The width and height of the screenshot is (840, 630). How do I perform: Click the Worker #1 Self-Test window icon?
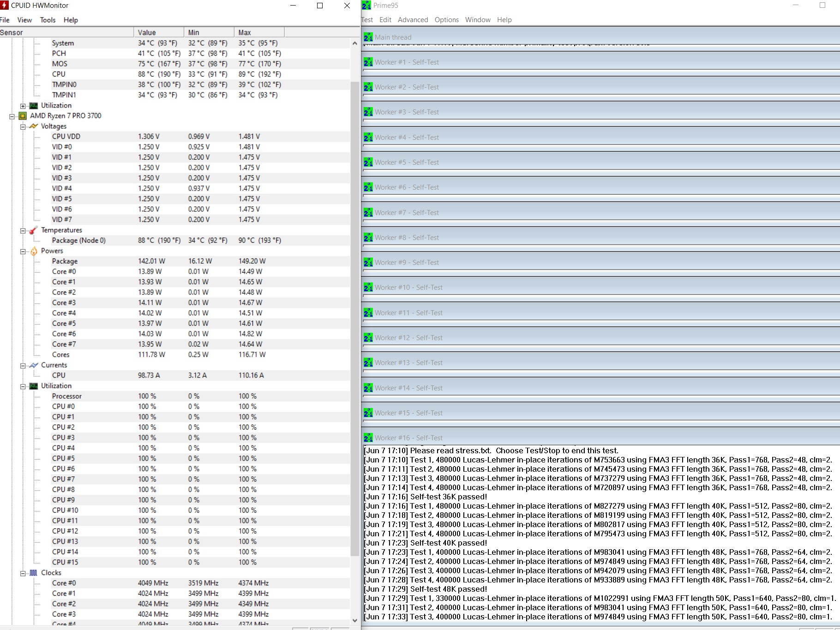[368, 62]
